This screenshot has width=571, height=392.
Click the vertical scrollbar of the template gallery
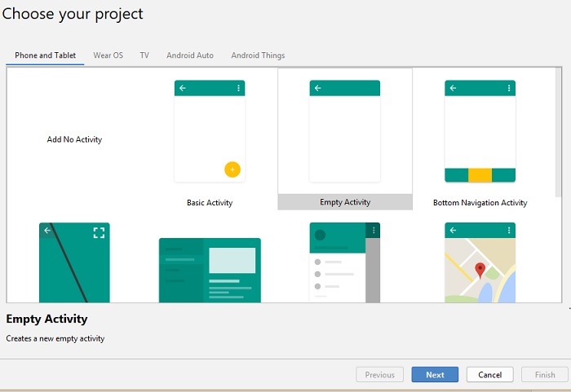pos(558,133)
